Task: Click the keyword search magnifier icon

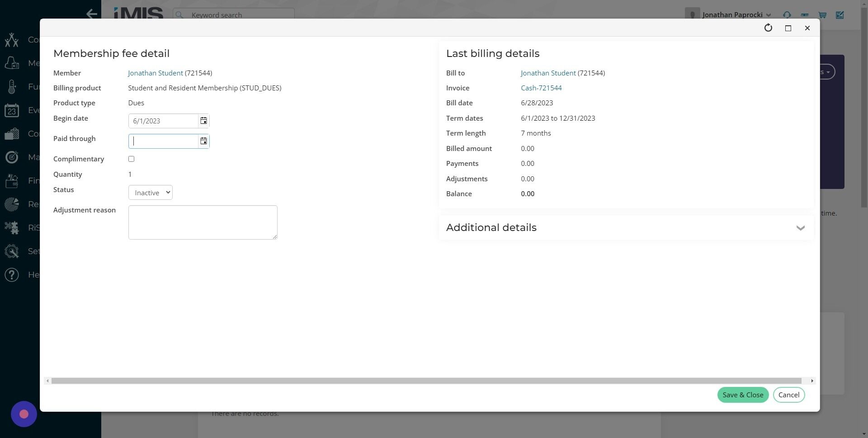Action: point(179,15)
